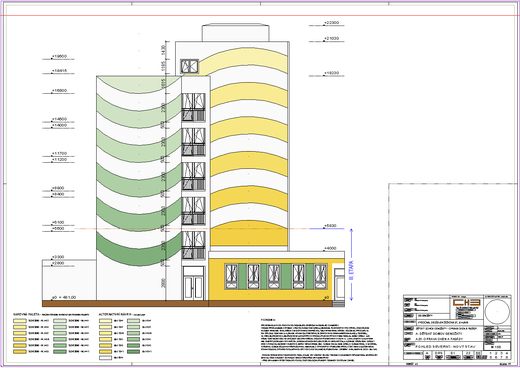Screen dimensions: 520x368
Task: Click the orange CH3 logo in title block
Action: 466,302
